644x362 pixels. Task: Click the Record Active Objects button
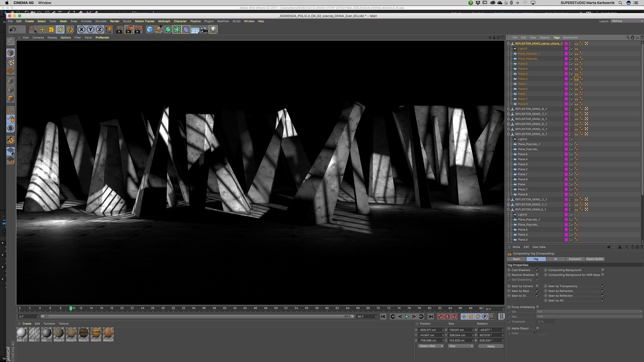point(440,316)
